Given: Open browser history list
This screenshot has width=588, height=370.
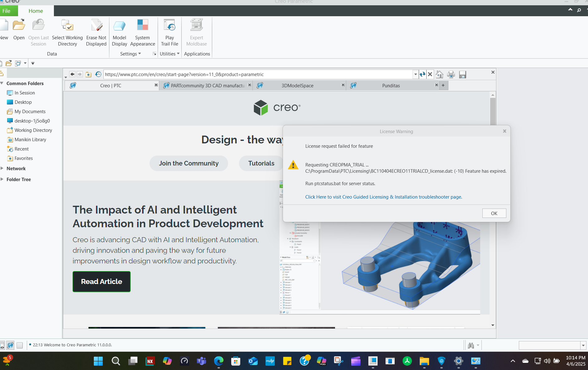Looking at the screenshot, I should pos(98,74).
